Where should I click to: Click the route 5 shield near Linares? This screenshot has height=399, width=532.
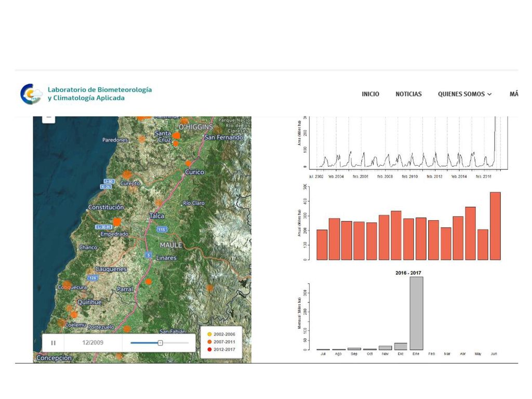(148, 255)
